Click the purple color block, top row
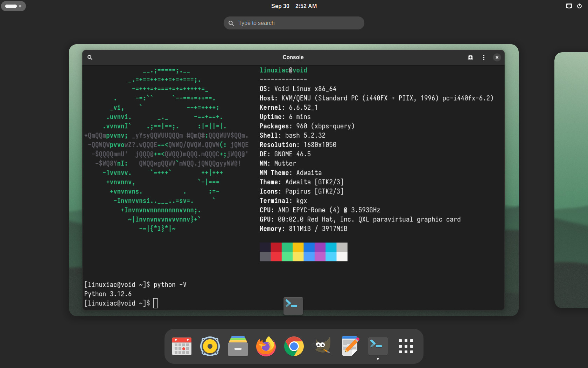 pyautogui.click(x=320, y=247)
